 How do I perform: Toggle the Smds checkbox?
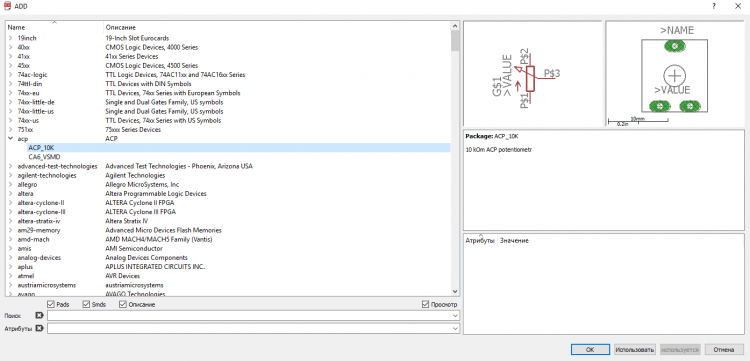pyautogui.click(x=86, y=304)
